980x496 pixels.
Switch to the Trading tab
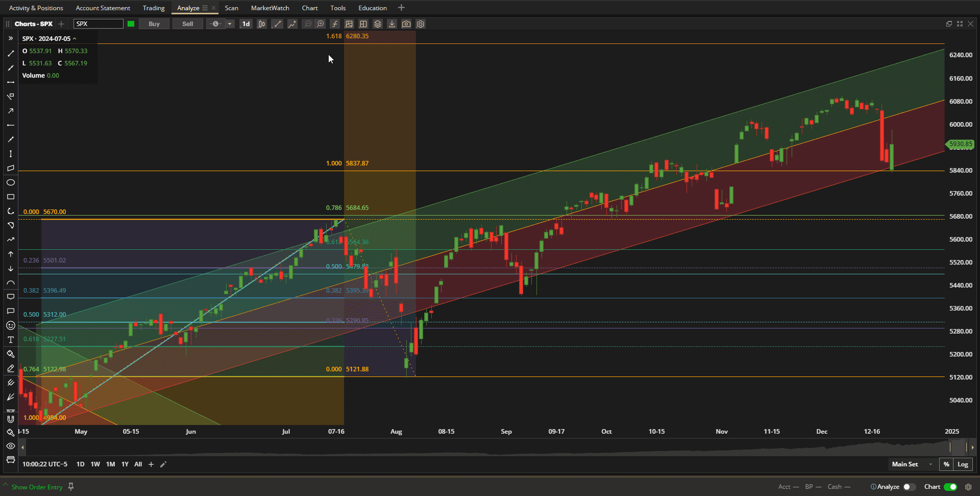tap(154, 8)
